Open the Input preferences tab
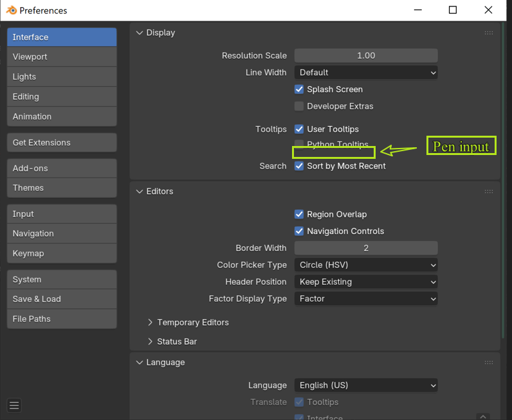Viewport: 512px width, 420px height. click(62, 214)
